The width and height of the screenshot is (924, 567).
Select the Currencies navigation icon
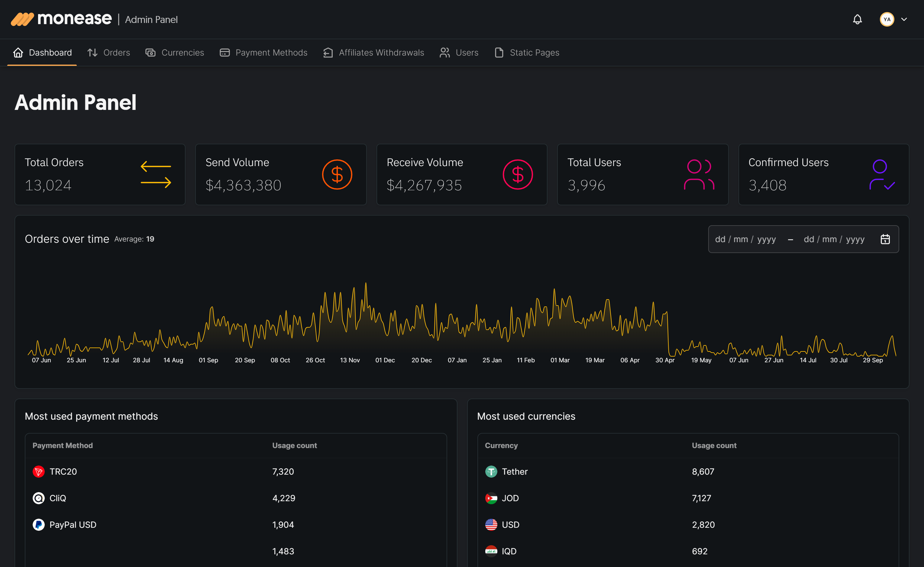(x=150, y=53)
